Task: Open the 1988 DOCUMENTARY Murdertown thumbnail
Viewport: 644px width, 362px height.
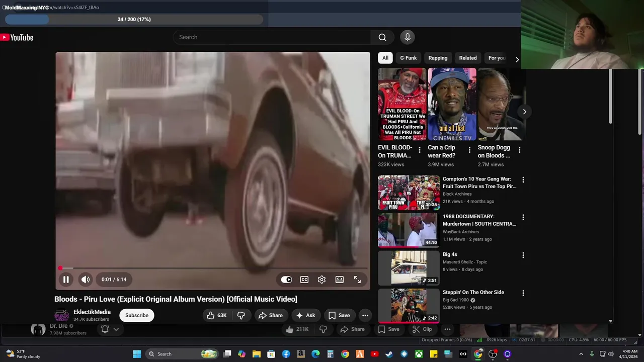Action: click(x=409, y=230)
